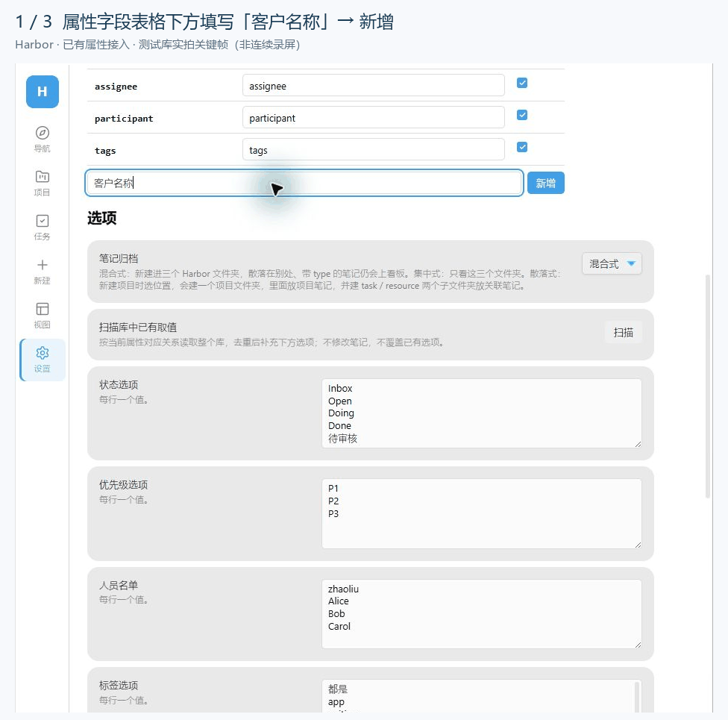Screen dimensions: 728x720
Task: Open the 导航 compass icon
Action: point(43,133)
